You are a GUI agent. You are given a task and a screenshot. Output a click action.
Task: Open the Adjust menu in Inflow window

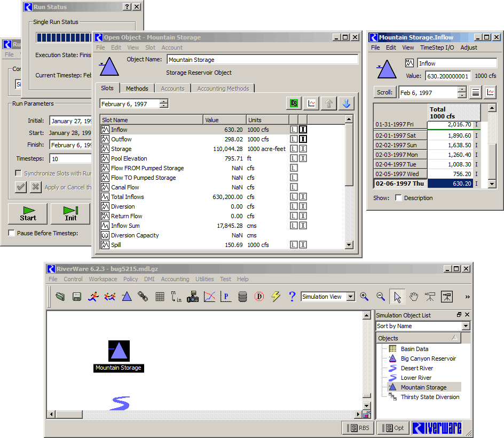(469, 47)
